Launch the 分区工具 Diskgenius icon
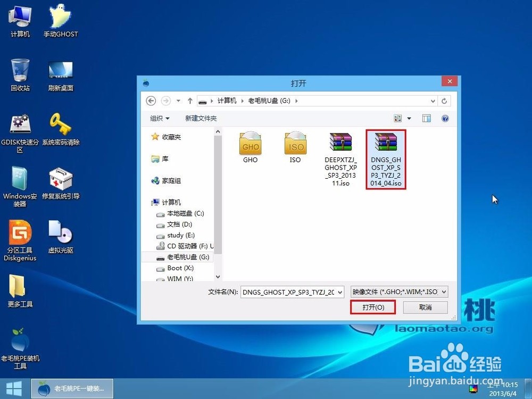 [x=20, y=240]
